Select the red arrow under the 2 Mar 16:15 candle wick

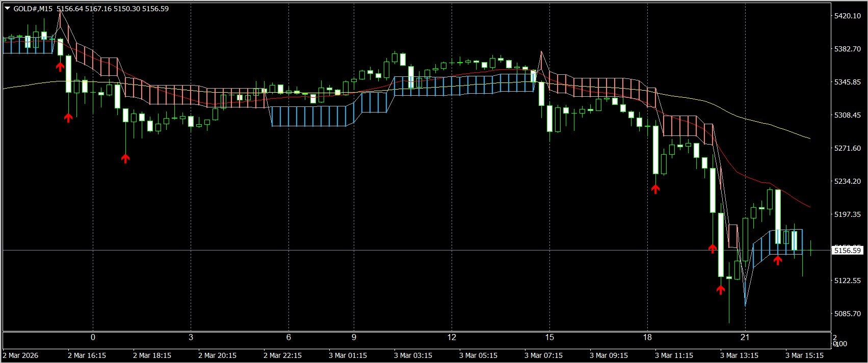(x=68, y=118)
